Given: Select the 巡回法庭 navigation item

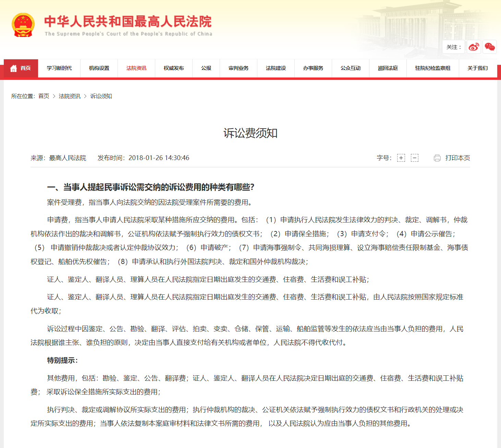Looking at the screenshot, I should [388, 68].
